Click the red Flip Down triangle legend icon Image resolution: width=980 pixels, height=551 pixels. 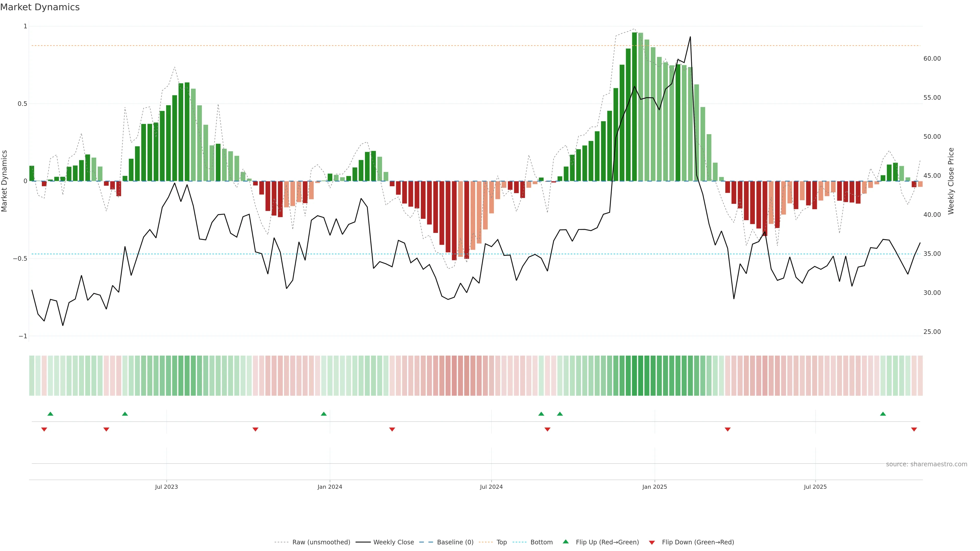tap(652, 543)
